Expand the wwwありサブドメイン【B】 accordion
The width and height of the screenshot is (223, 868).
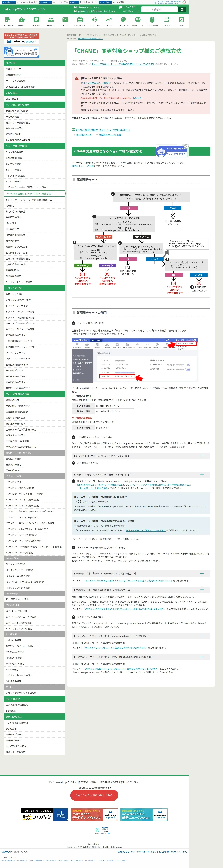pos(141,657)
